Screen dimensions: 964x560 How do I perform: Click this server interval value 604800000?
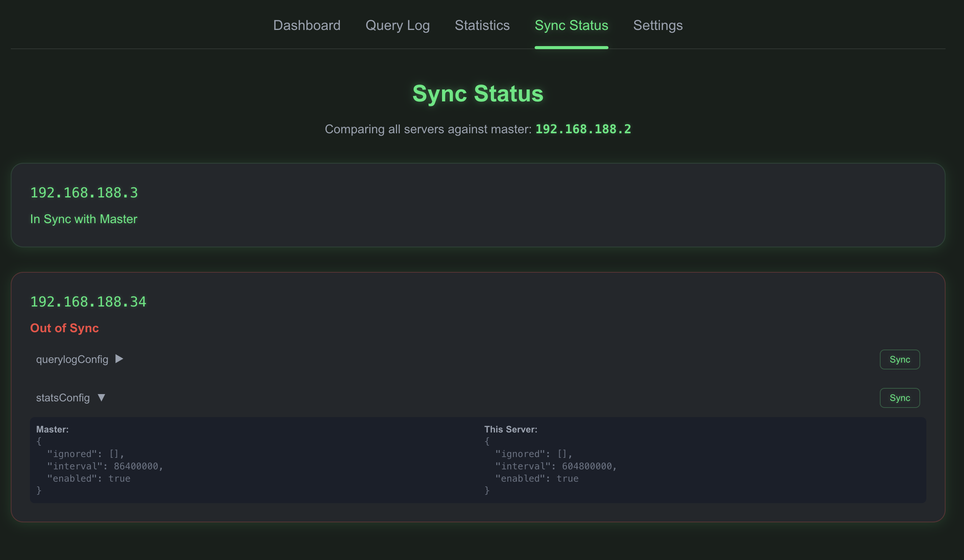click(x=587, y=466)
